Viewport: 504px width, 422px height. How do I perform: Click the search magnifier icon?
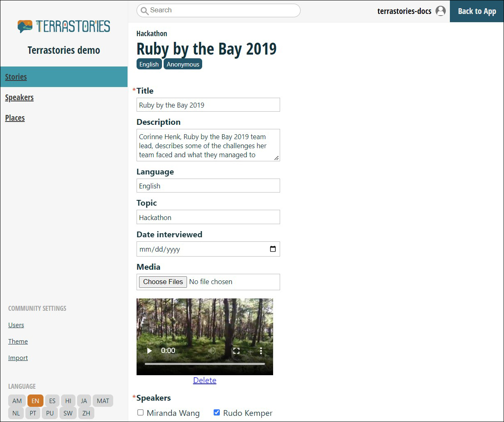click(144, 11)
